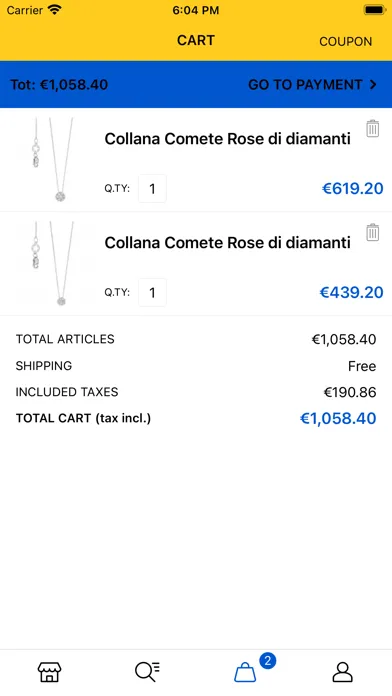Delete the €619.20 necklace with trash icon
392x696 pixels.
[372, 129]
